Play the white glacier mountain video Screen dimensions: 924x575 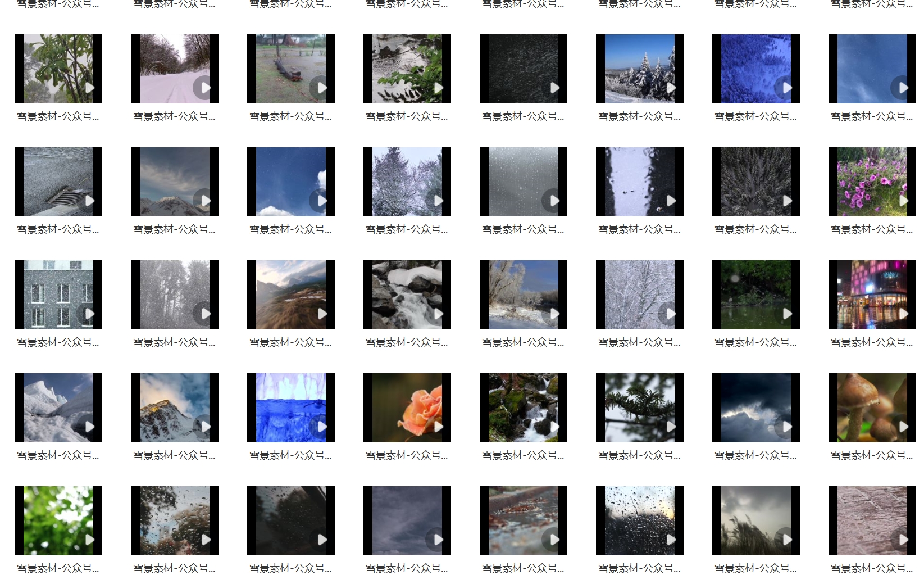(89, 427)
